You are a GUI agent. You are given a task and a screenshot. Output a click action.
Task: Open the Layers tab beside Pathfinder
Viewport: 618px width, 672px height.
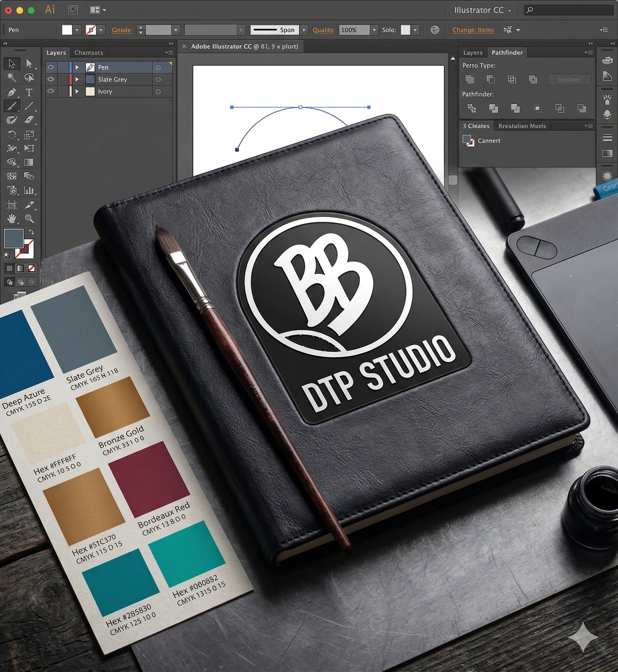[x=473, y=53]
